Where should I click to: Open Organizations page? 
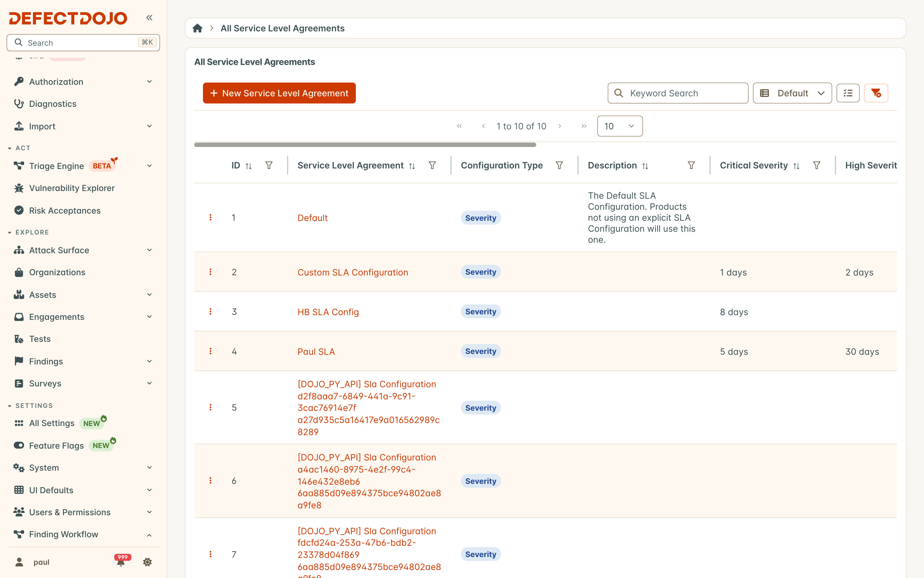click(x=57, y=272)
